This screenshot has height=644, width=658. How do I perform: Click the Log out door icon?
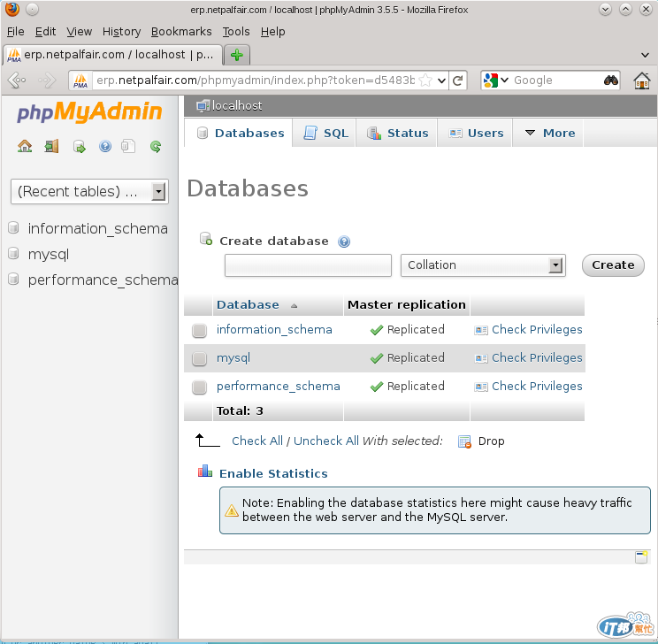tap(51, 146)
